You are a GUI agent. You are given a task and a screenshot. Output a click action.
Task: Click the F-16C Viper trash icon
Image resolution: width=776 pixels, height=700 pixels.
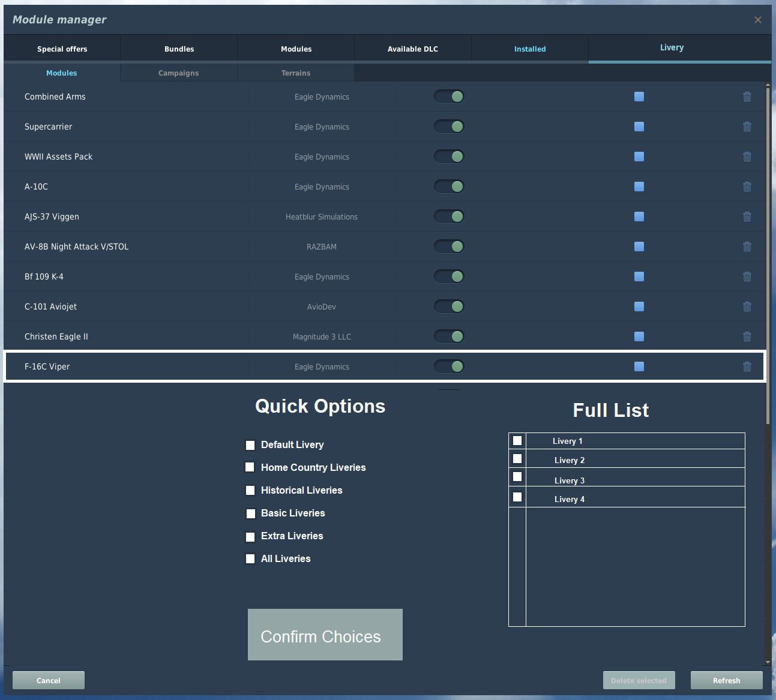click(x=747, y=366)
